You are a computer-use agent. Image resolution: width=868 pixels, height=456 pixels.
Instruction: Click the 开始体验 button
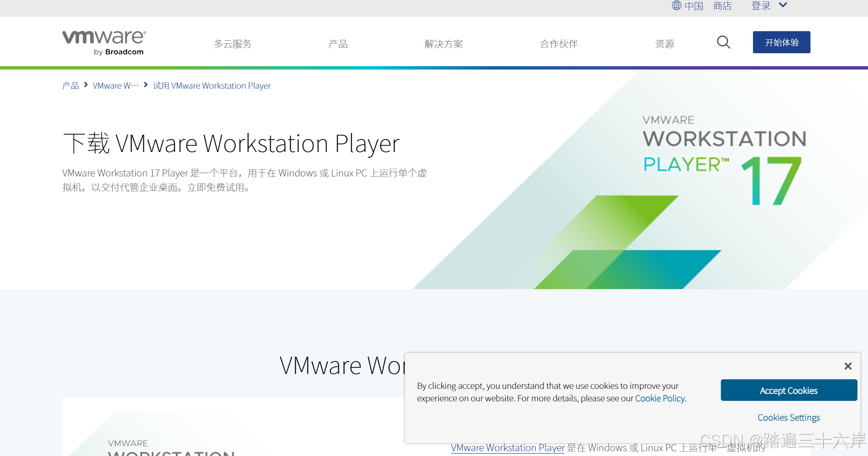coord(782,42)
